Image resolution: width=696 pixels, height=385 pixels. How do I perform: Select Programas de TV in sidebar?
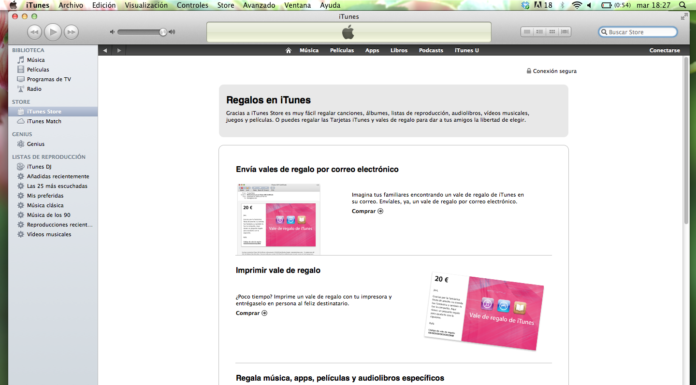pos(53,79)
